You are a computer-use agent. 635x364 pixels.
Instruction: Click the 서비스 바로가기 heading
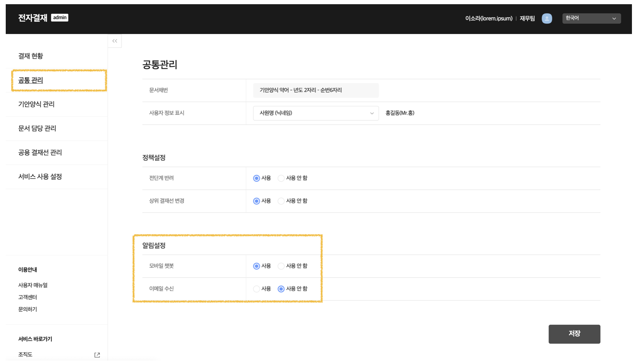pos(35,339)
